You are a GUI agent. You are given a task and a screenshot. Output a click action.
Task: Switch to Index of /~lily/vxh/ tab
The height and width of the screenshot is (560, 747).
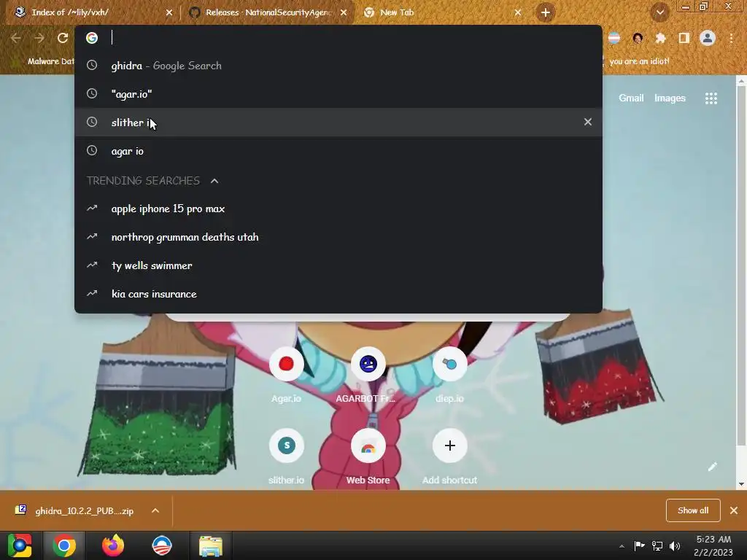(90, 12)
